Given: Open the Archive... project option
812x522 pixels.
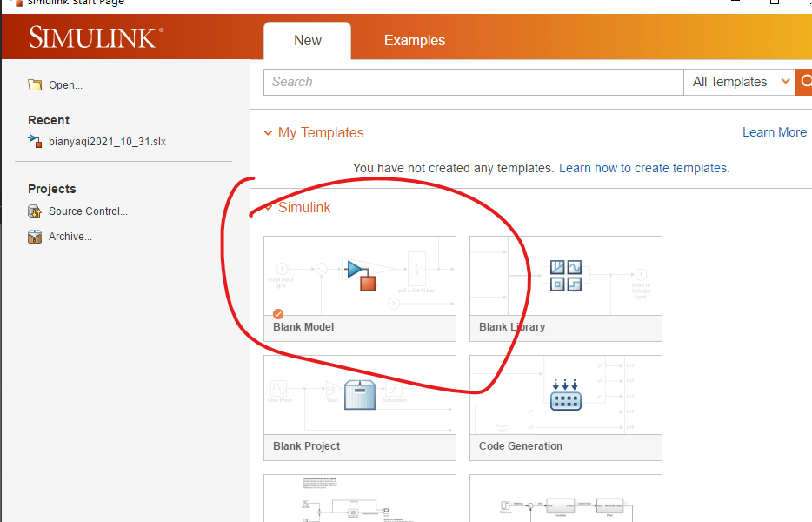Looking at the screenshot, I should point(70,237).
